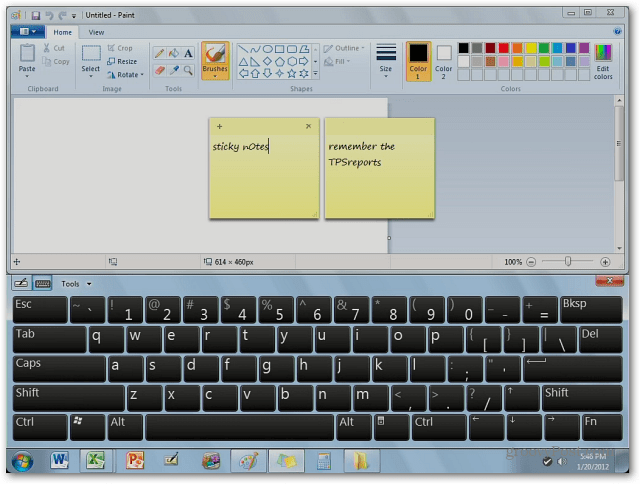This screenshot has height=484, width=640.
Task: Choose the Triangle shape
Action: pyautogui.click(x=243, y=62)
